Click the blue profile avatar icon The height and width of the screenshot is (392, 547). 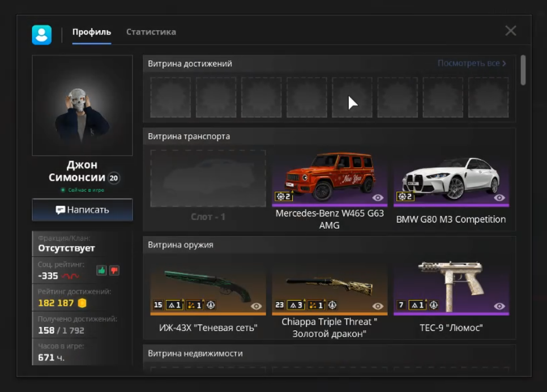[x=42, y=35]
